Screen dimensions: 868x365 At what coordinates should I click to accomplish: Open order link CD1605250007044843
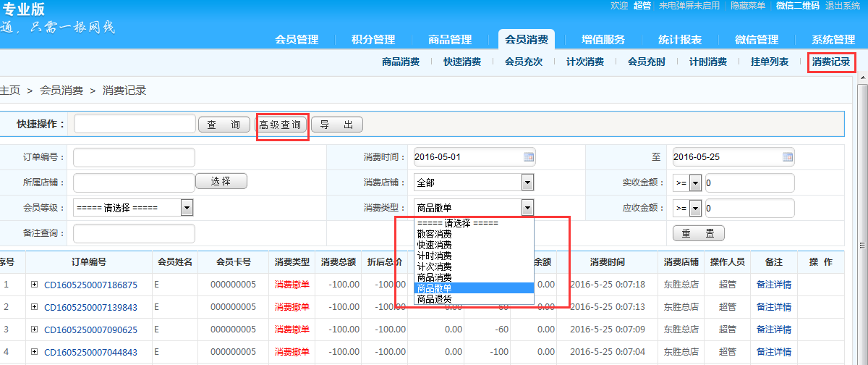pyautogui.click(x=90, y=352)
